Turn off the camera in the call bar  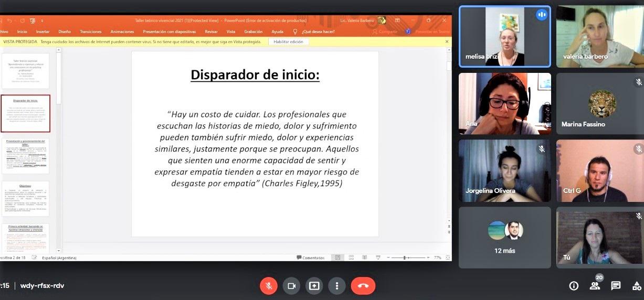point(291,286)
